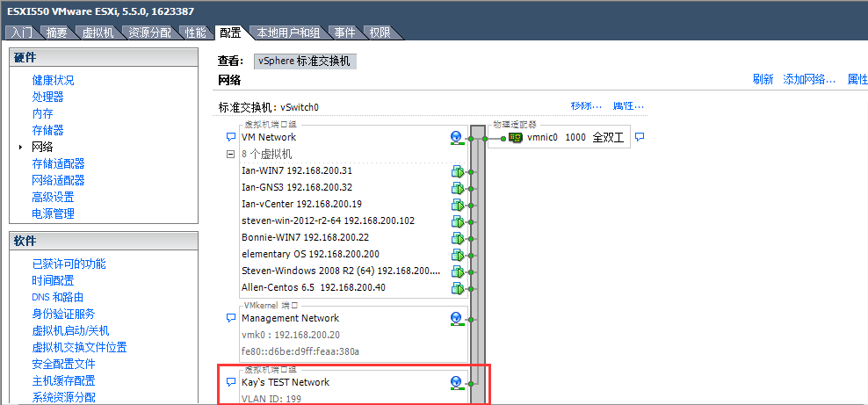
Task: Open 存储适配器 in the hardware list
Action: pyautogui.click(x=58, y=163)
